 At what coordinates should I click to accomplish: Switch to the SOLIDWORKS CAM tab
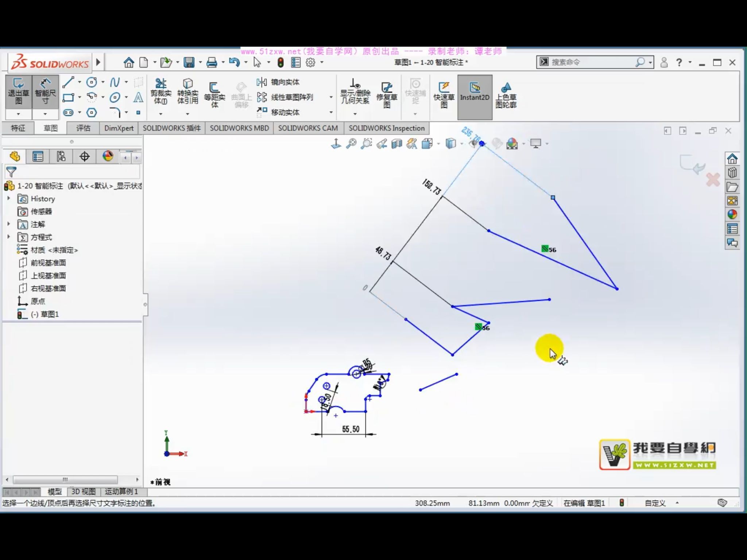pos(308,128)
